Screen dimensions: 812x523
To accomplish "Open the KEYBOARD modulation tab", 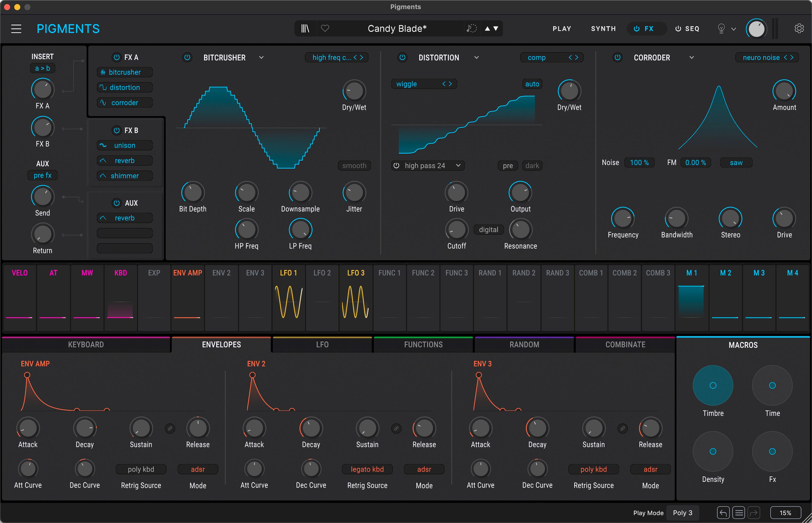I will (86, 345).
